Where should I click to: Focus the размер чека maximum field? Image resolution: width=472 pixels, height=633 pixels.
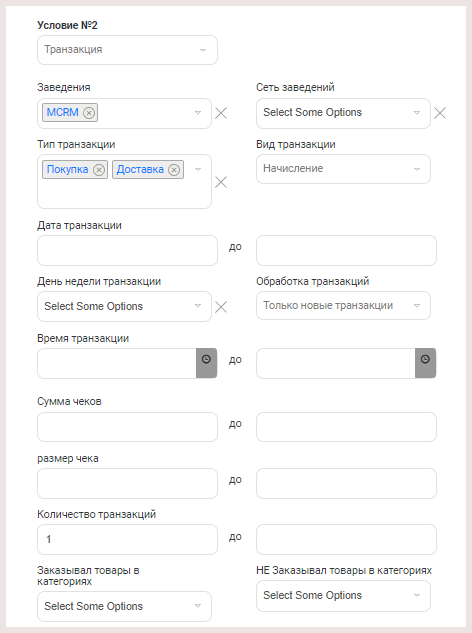coord(346,483)
